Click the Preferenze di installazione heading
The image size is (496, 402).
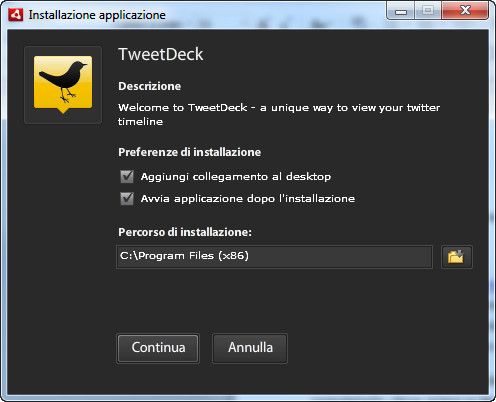[190, 152]
